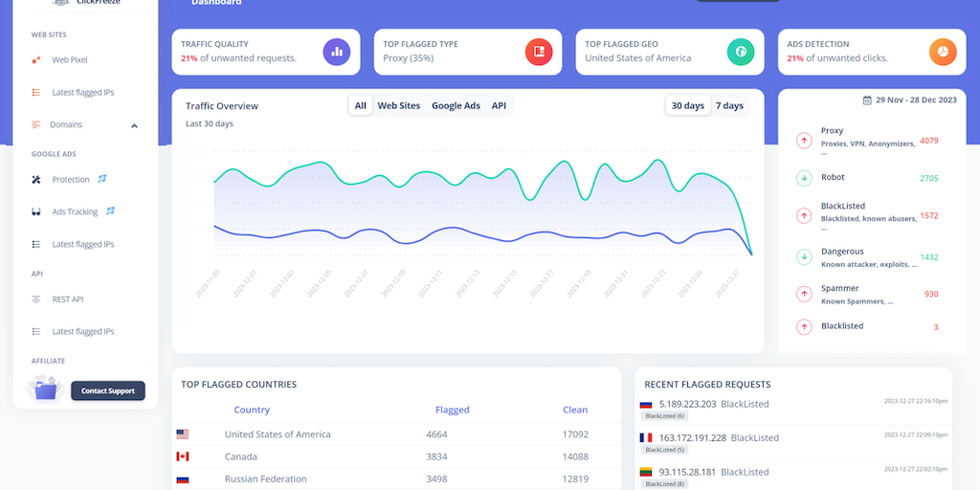The width and height of the screenshot is (980, 490).
Task: Click the Lithuanian flag beside 93.115.28.181
Action: coord(646,472)
